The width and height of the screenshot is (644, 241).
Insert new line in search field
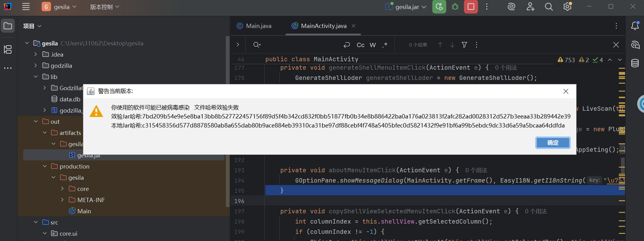[347, 45]
